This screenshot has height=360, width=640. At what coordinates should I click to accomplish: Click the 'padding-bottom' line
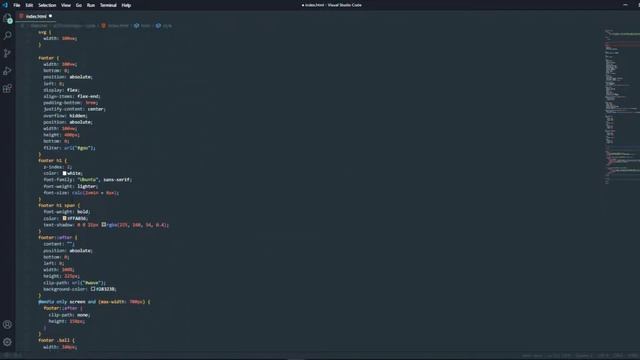71,103
